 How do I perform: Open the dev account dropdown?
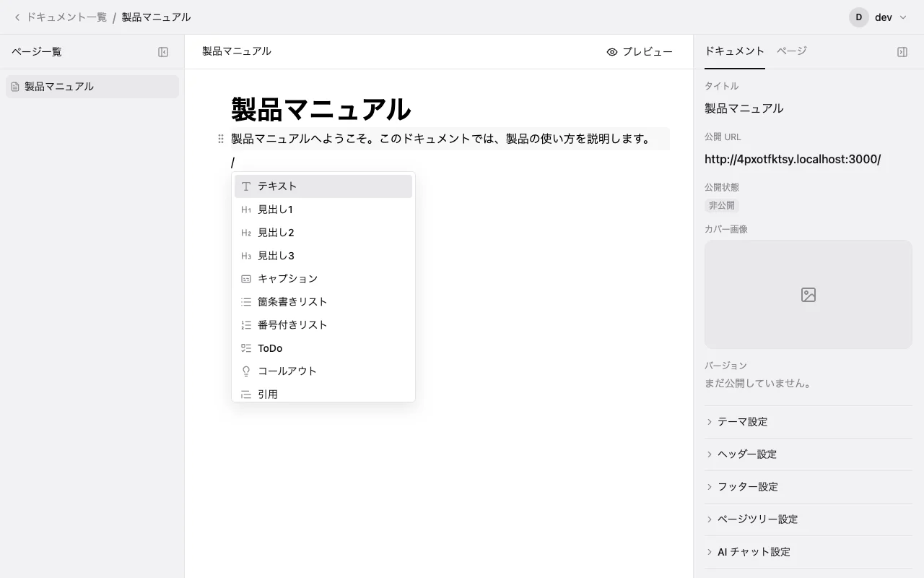[x=879, y=17]
